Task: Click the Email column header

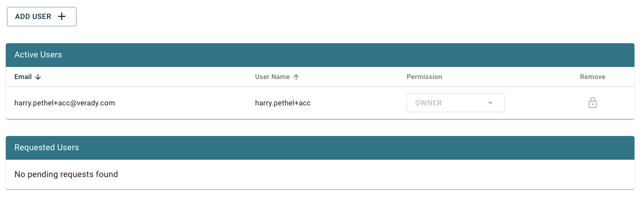Action: (x=23, y=77)
